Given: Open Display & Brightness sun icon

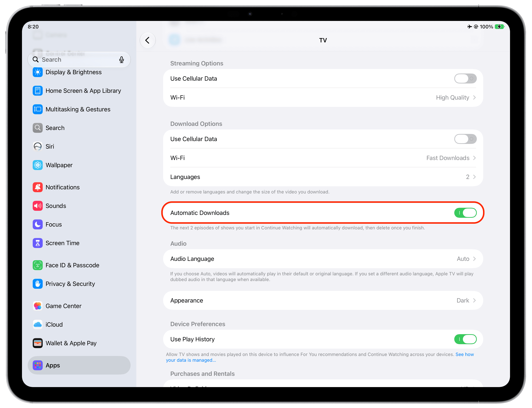Looking at the screenshot, I should point(38,72).
